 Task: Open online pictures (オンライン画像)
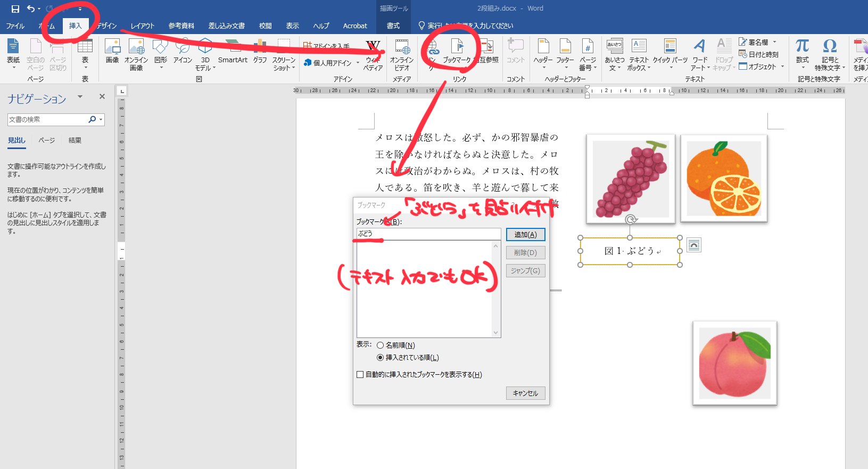point(136,54)
